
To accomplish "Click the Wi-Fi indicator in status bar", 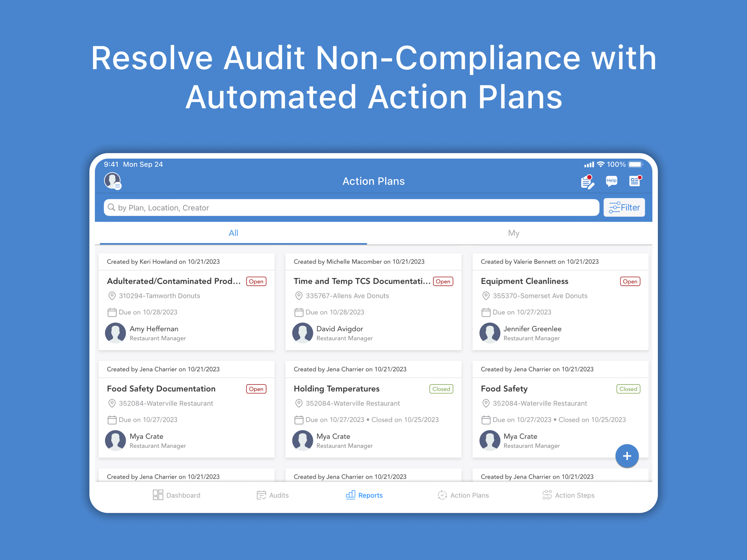I will (600, 165).
